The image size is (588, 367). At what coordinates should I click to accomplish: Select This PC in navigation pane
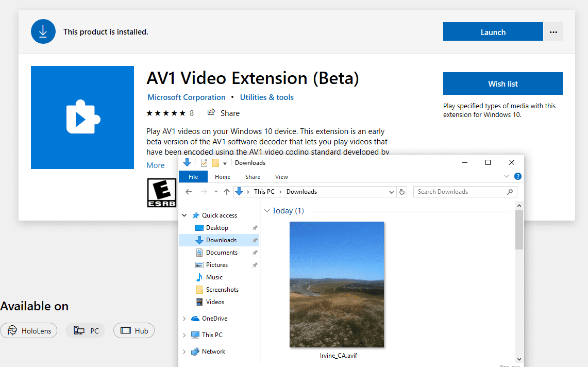(212, 335)
